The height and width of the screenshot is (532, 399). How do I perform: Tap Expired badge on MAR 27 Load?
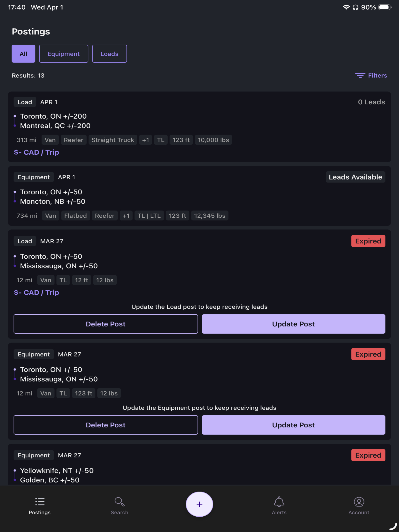[x=368, y=241]
